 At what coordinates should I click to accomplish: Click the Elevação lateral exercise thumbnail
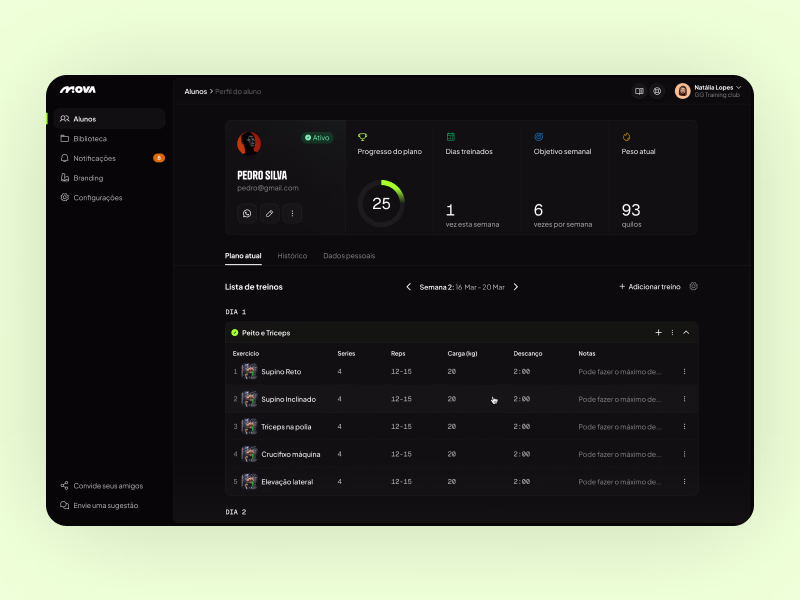249,482
